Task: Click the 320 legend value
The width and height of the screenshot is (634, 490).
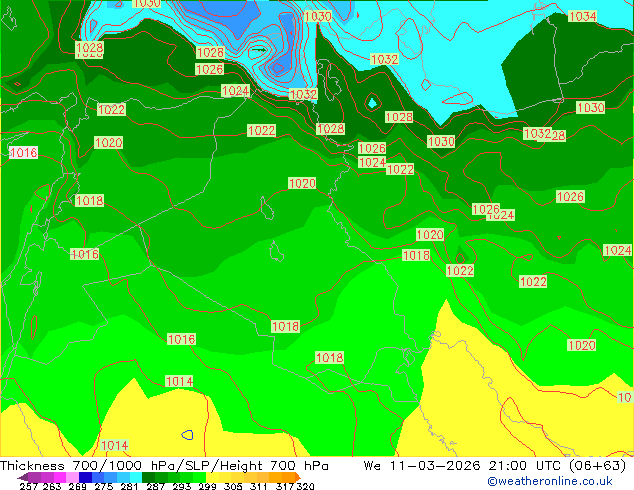Action: pyautogui.click(x=305, y=486)
